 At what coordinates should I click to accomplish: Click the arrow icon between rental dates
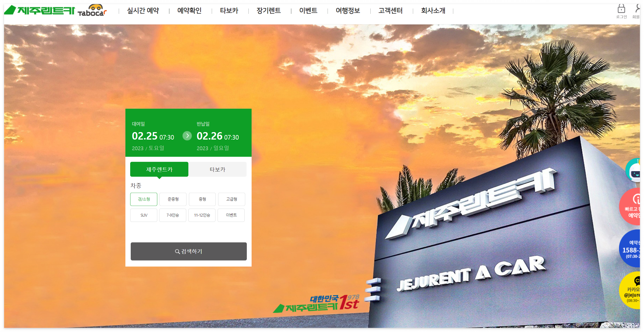click(187, 136)
